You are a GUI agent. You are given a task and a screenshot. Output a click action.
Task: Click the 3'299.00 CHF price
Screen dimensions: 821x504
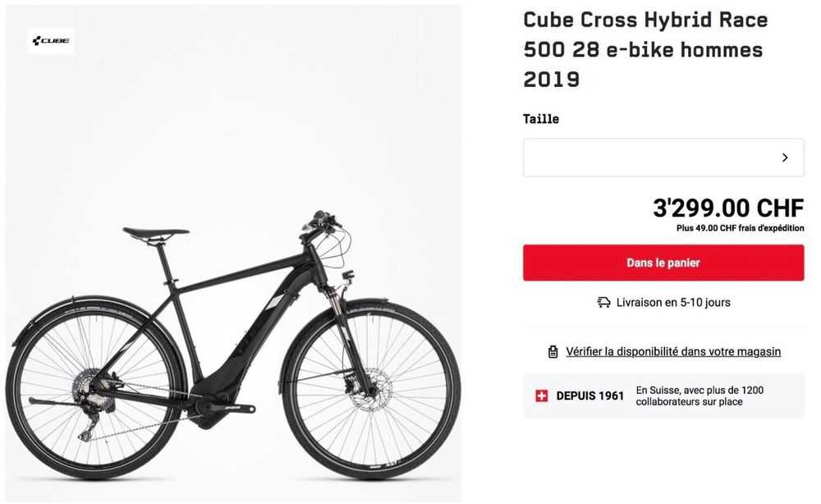tap(728, 208)
